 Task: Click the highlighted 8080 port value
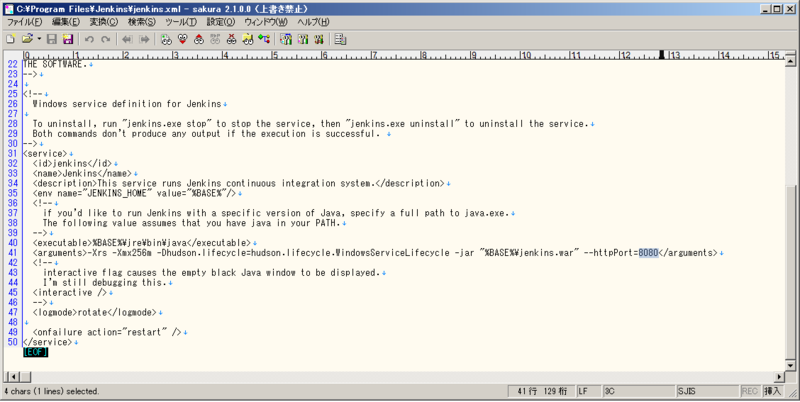click(648, 253)
